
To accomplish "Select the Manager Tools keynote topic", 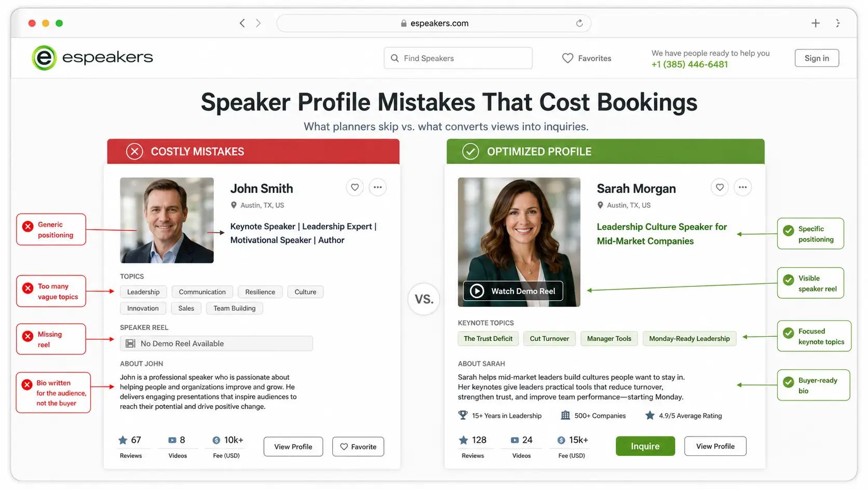I will (x=609, y=339).
